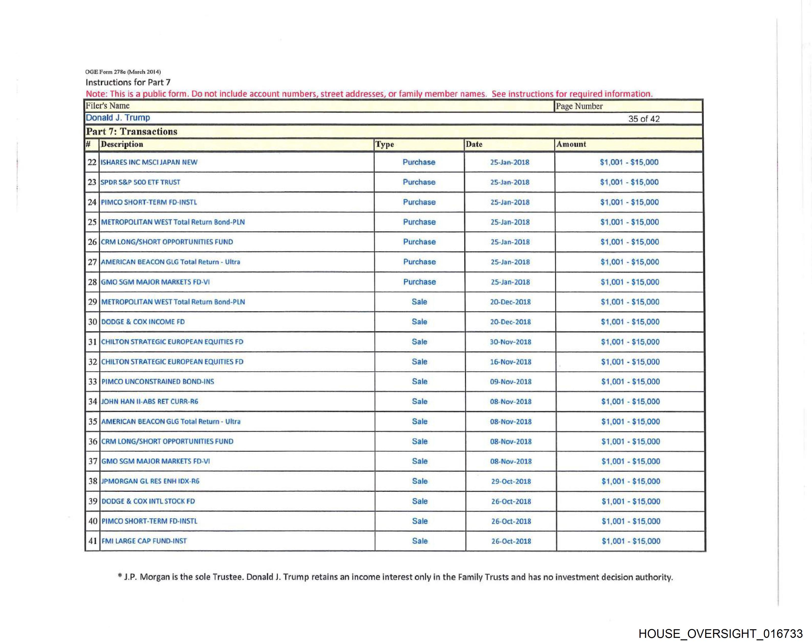Select ISHARES INC MSCI JAPAN NEW description

click(x=149, y=162)
